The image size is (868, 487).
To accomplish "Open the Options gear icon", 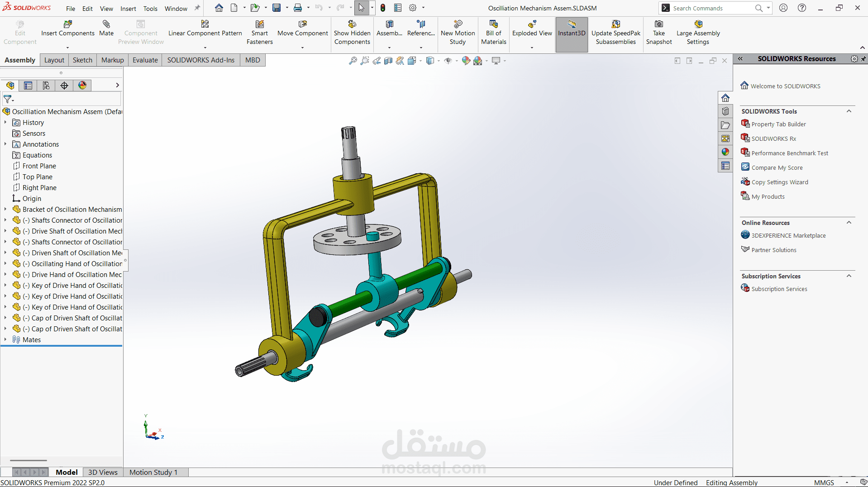I will [x=413, y=8].
